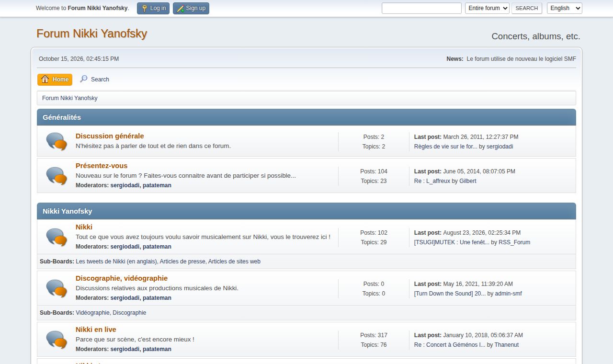Open the Discographie sub-board
This screenshot has height=364, width=613.
(x=129, y=313)
